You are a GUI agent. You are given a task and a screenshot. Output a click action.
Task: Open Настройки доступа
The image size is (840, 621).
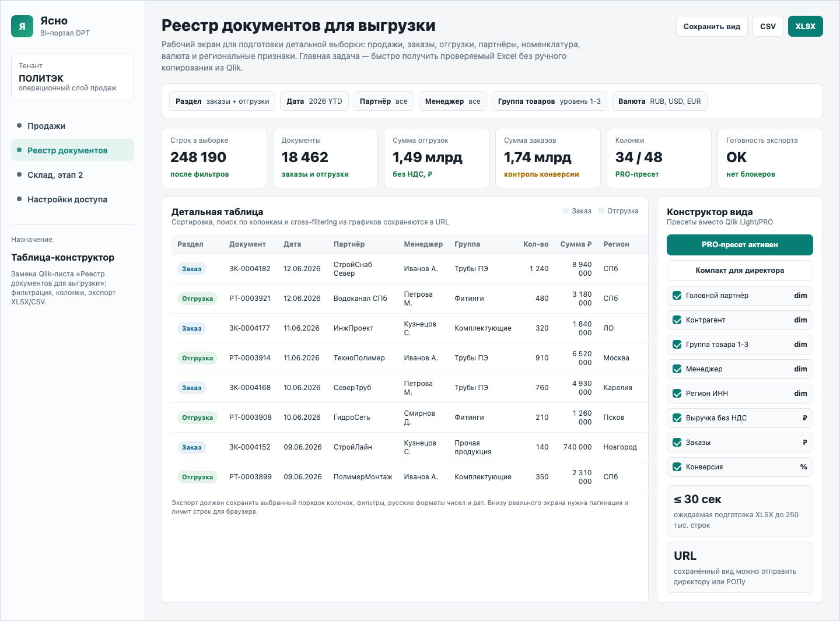click(72, 199)
